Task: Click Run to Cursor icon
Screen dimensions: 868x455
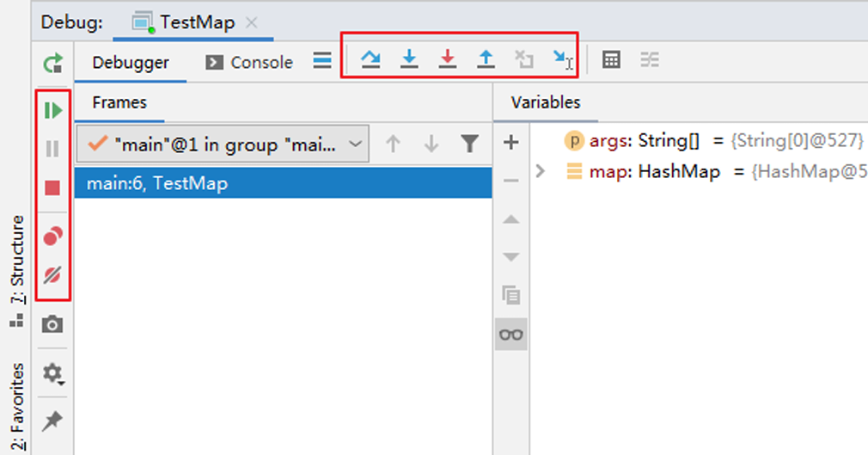Action: point(563,59)
